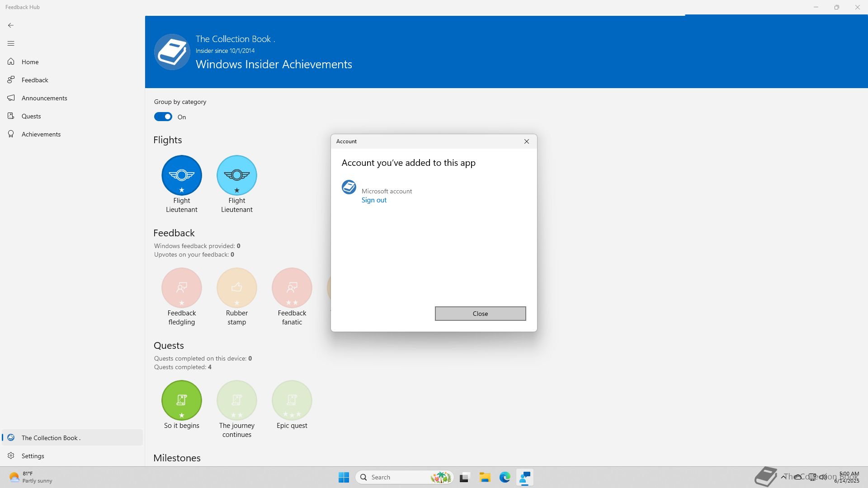The width and height of the screenshot is (868, 488).
Task: Open the Feedback fanatic badge
Action: (x=292, y=288)
